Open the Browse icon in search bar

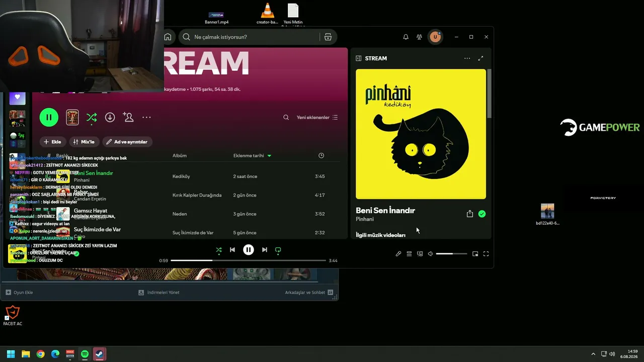pyautogui.click(x=328, y=37)
